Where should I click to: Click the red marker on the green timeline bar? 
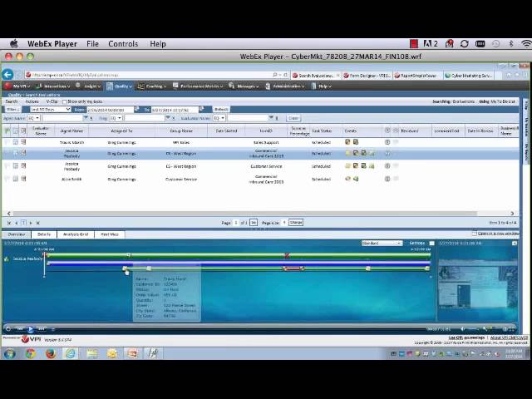287,255
